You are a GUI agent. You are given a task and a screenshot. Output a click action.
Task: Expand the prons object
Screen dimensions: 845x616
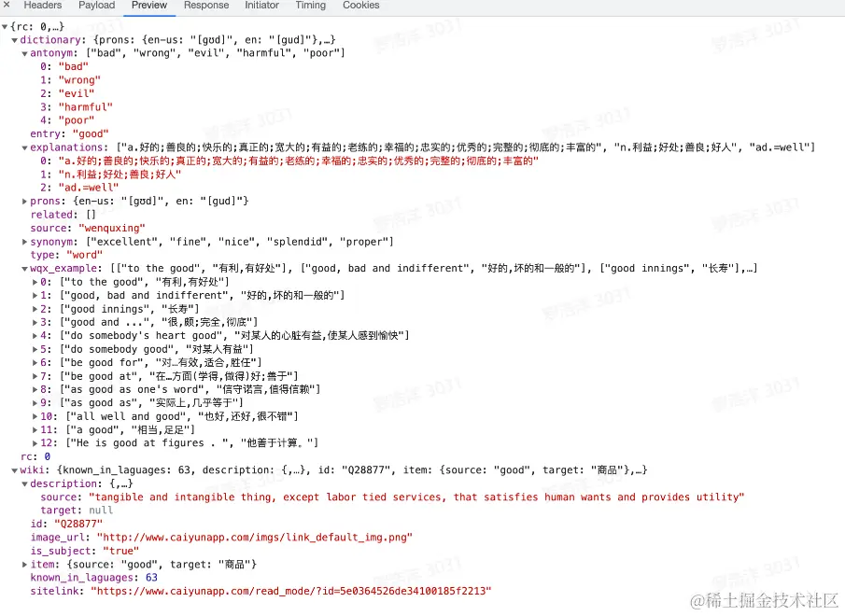pyautogui.click(x=25, y=202)
